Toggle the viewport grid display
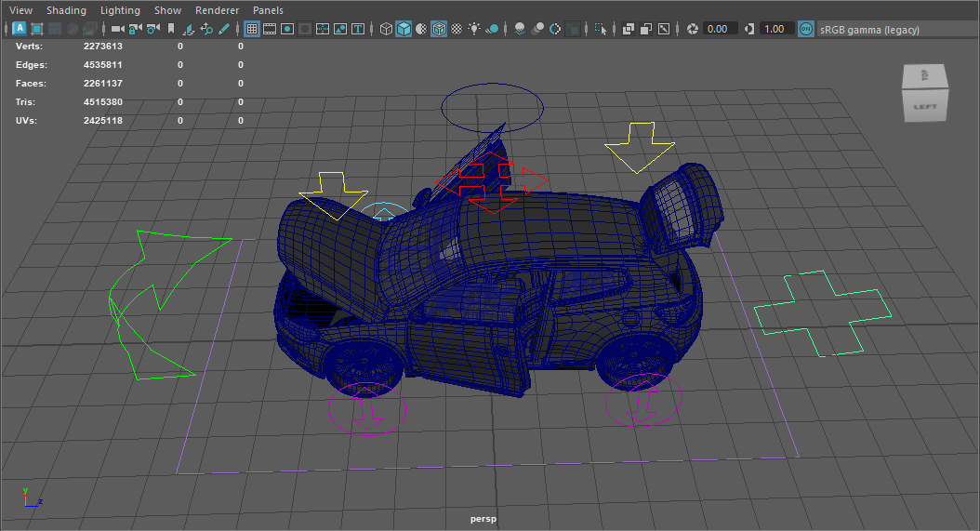 [x=252, y=29]
